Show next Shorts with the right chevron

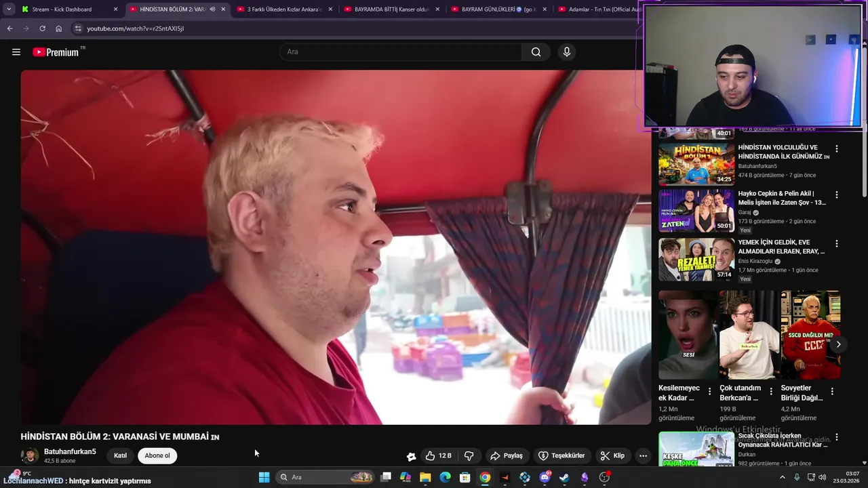tap(838, 344)
